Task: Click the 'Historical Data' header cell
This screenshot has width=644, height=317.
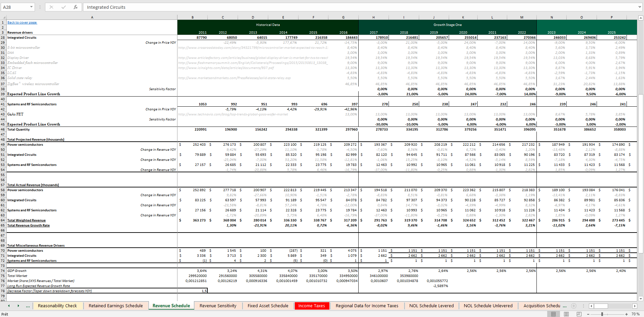Action: 268,25
